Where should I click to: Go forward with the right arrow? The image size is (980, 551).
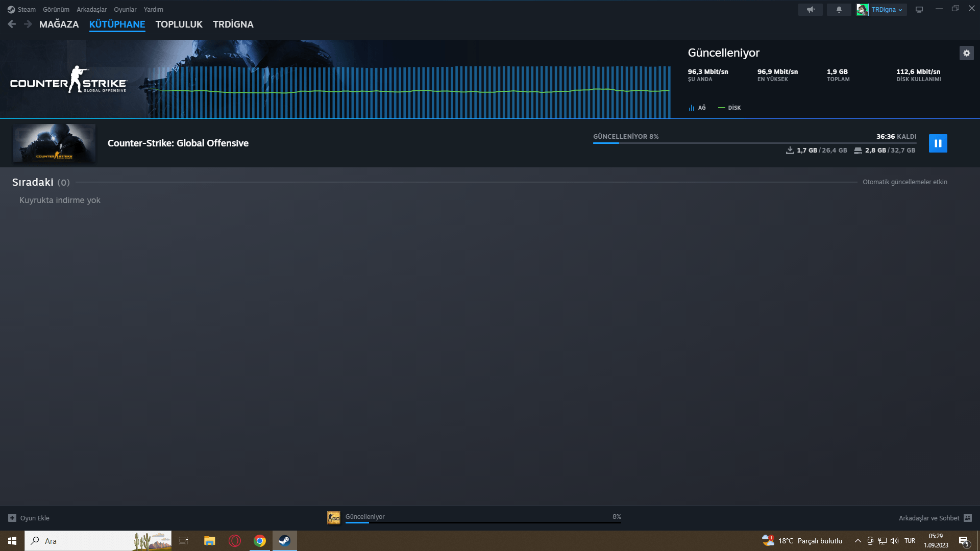click(28, 24)
